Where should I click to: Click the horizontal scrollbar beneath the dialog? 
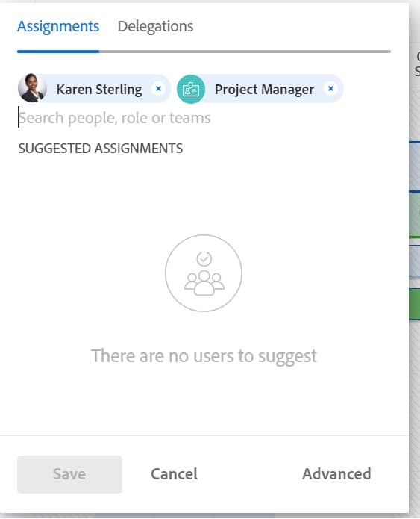tap(184, 516)
